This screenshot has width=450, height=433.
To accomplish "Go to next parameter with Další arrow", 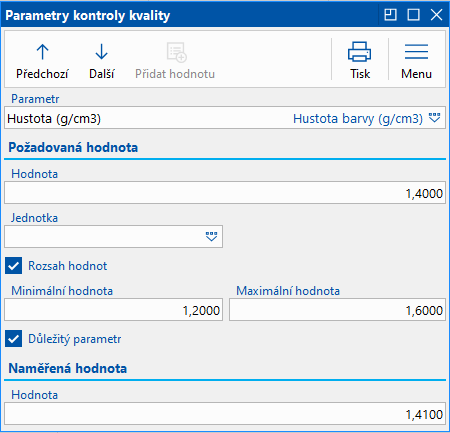I will point(101,52).
